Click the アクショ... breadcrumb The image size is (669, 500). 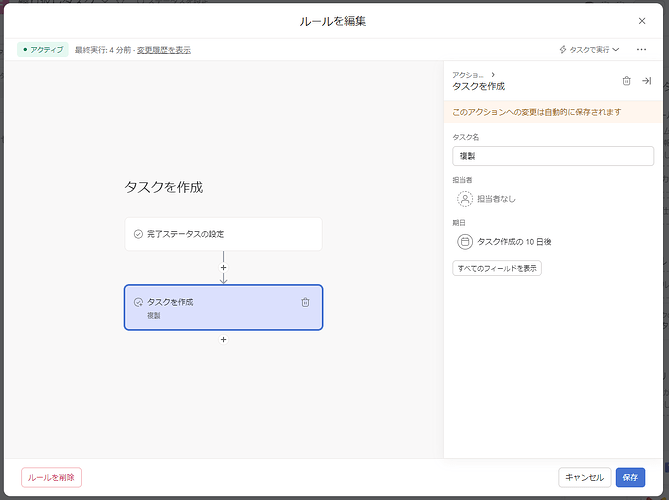(468, 75)
